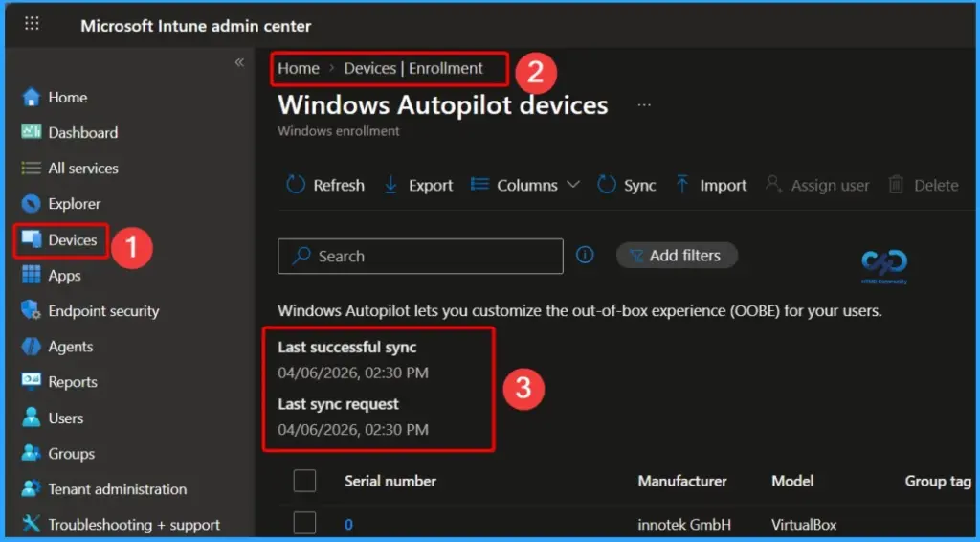Viewport: 980px width, 542px height.
Task: Click the Groups people icon
Action: [32, 453]
